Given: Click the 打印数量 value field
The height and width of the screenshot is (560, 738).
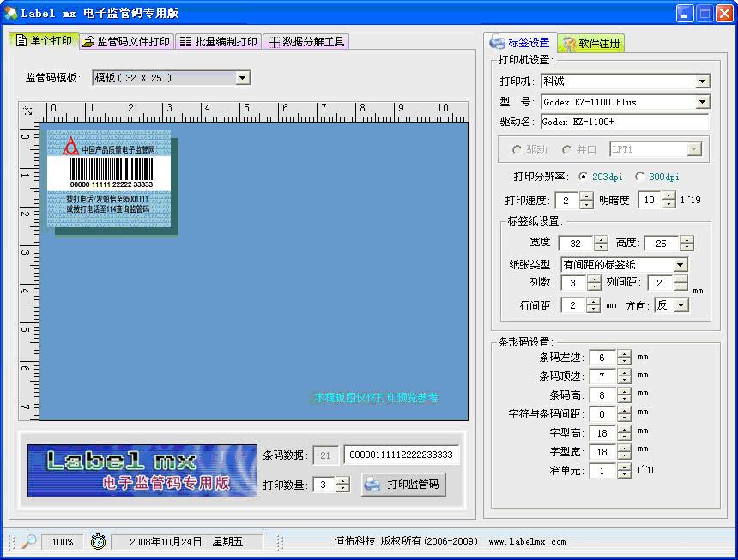Looking at the screenshot, I should [x=324, y=485].
